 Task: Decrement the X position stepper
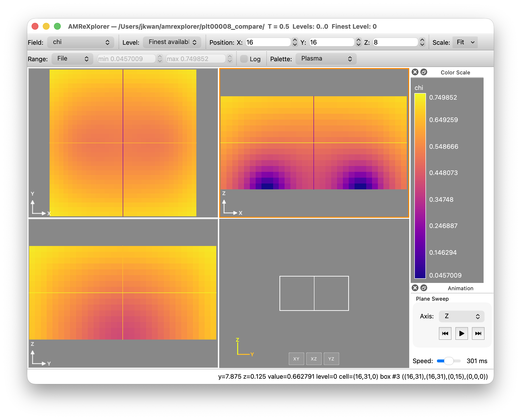tap(295, 44)
